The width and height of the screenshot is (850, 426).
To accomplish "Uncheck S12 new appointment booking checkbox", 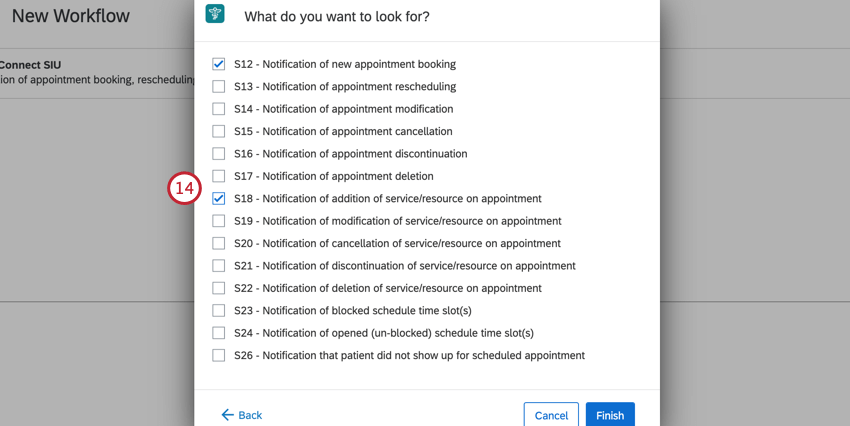I will [218, 64].
